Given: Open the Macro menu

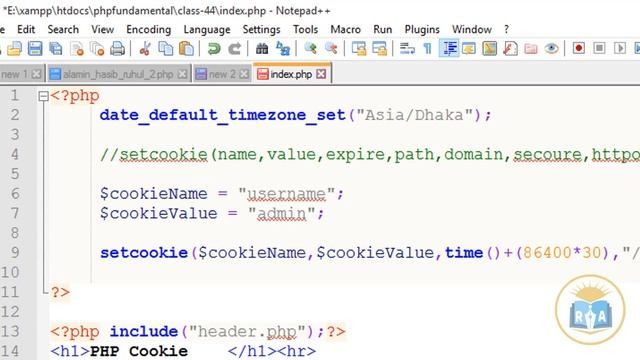Looking at the screenshot, I should click(x=345, y=29).
